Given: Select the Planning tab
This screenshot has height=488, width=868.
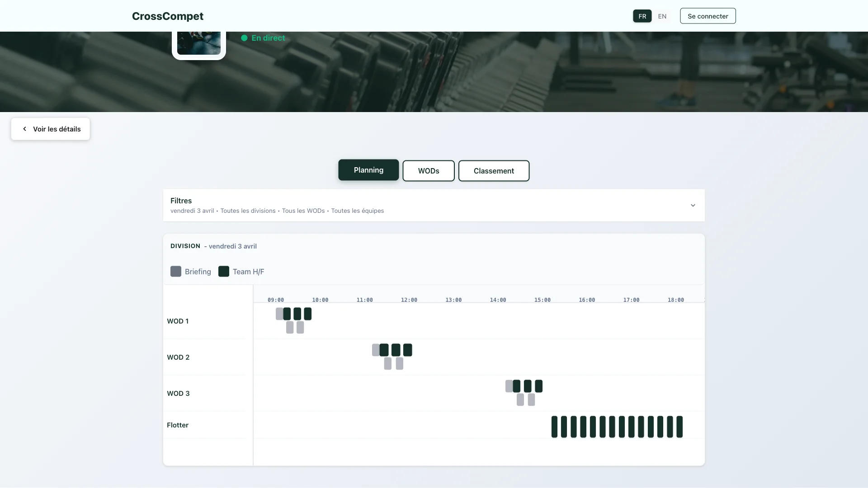Looking at the screenshot, I should (x=368, y=170).
